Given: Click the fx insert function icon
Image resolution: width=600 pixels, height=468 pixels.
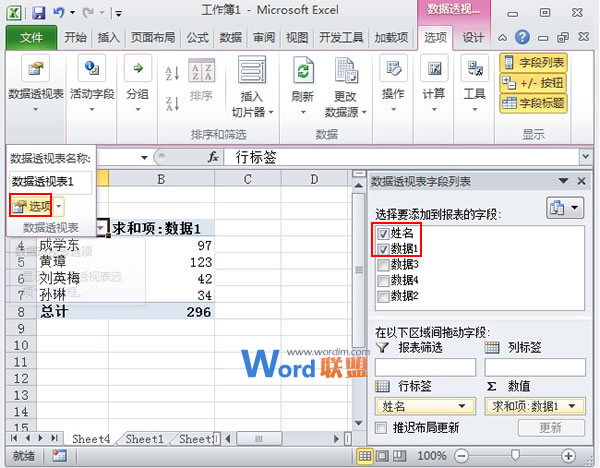Looking at the screenshot, I should [213, 157].
